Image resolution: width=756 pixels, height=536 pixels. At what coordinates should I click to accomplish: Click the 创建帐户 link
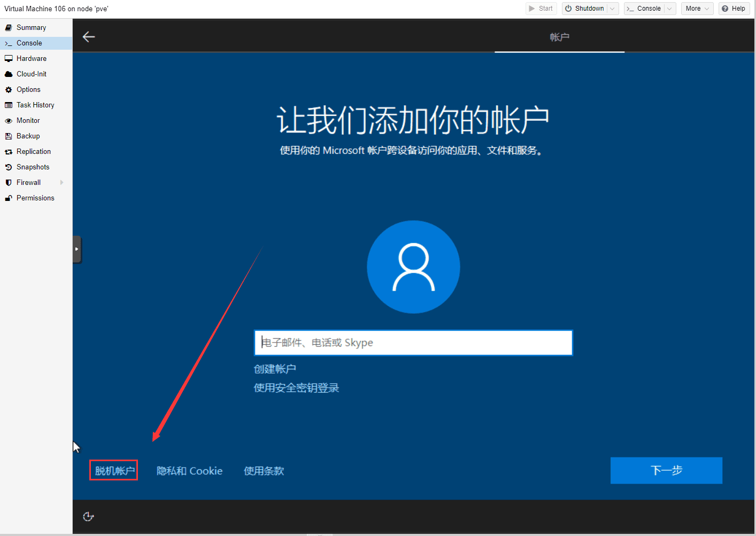[x=275, y=369]
